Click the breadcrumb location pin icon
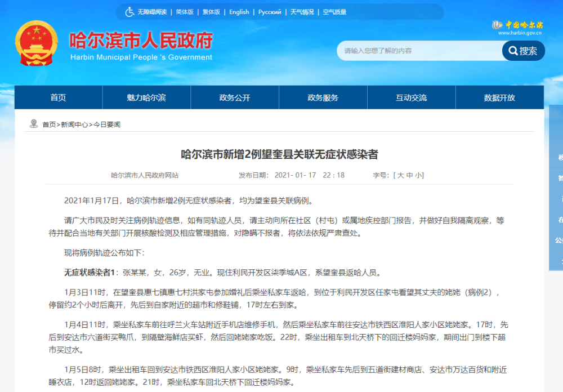The width and height of the screenshot is (563, 392). click(34, 124)
